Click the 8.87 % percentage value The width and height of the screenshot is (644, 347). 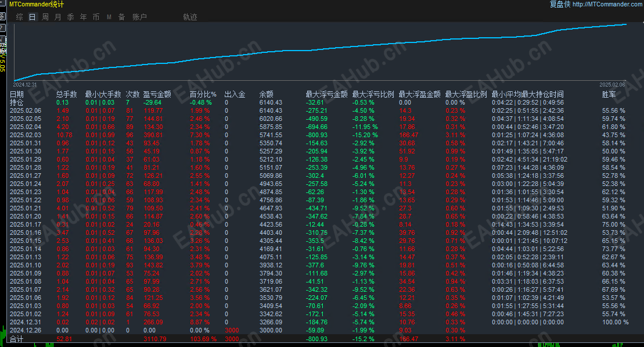200,322
